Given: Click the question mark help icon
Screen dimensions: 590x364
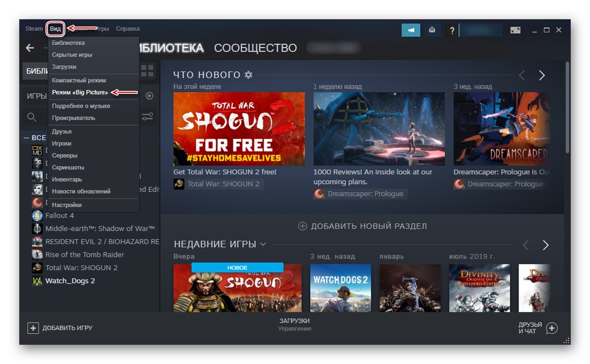Looking at the screenshot, I should click(452, 30).
